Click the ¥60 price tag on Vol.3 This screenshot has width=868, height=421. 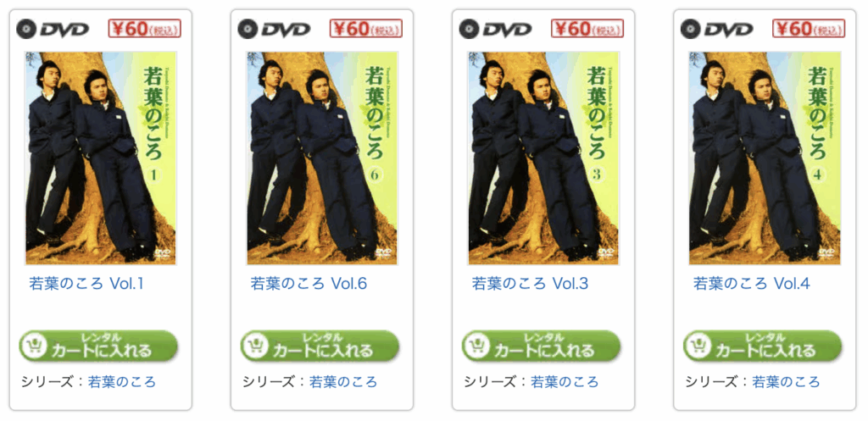(587, 29)
